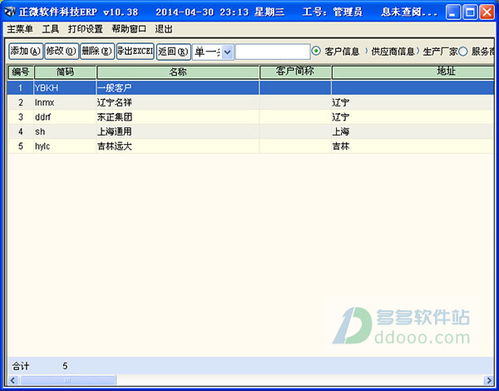Close the ERP window
Viewport: 499px width, 391px height.
[487, 13]
